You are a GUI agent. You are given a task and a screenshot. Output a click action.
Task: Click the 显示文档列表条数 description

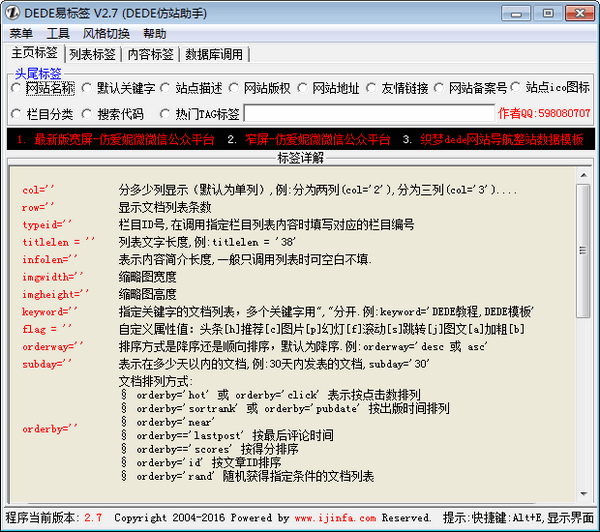point(165,207)
